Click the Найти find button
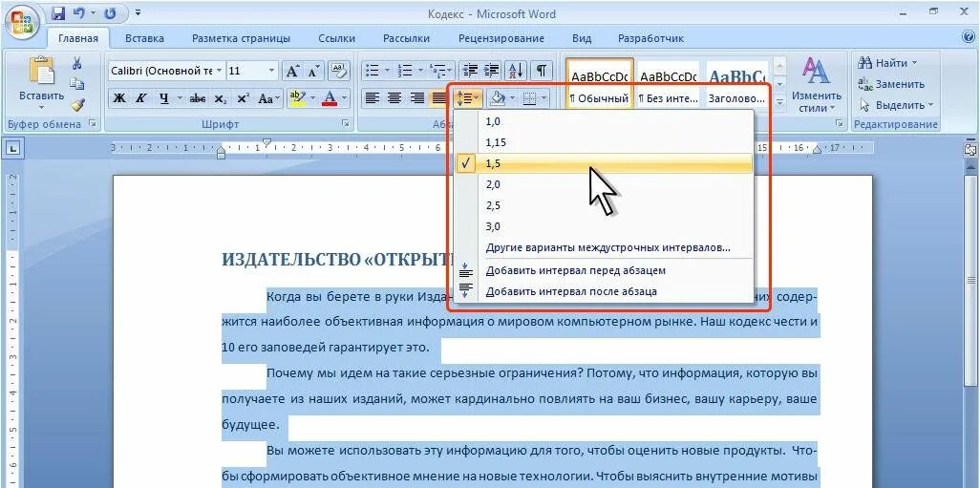Viewport: 980px width, 488px height. [x=887, y=63]
